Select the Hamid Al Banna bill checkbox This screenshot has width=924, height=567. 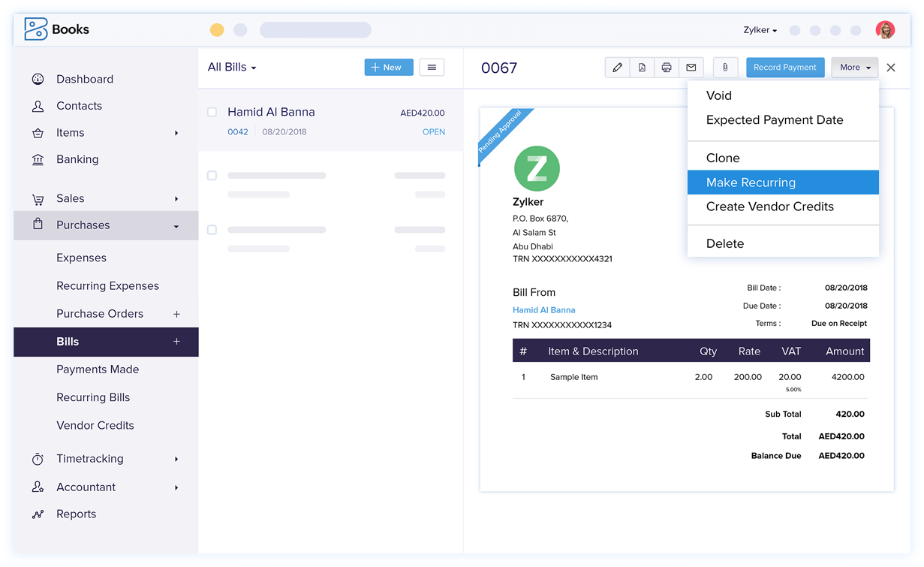click(x=212, y=112)
